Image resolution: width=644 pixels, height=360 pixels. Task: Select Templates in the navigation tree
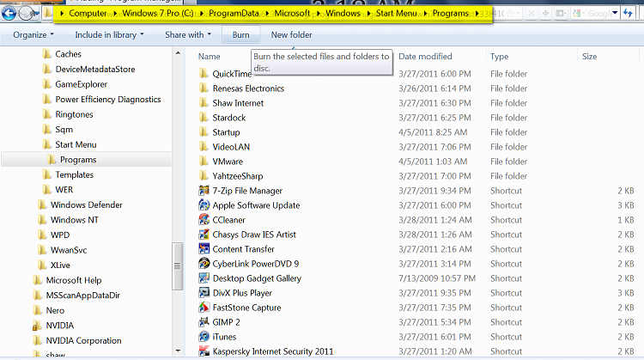pos(75,174)
